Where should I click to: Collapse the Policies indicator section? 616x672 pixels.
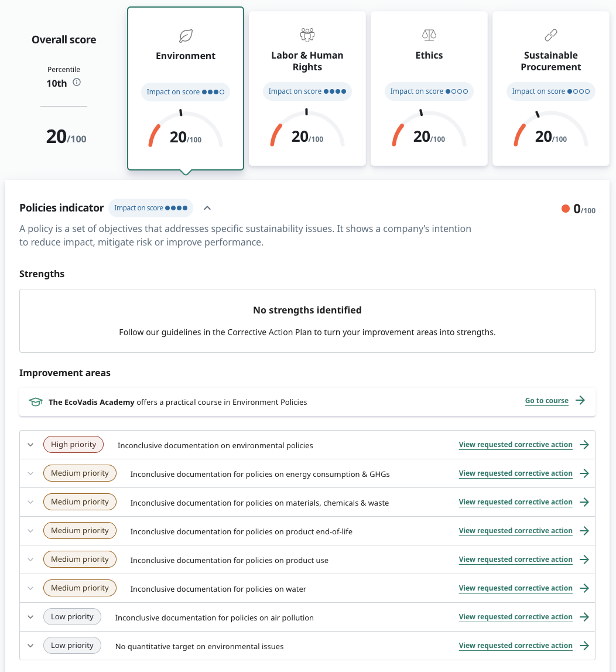pyautogui.click(x=207, y=208)
